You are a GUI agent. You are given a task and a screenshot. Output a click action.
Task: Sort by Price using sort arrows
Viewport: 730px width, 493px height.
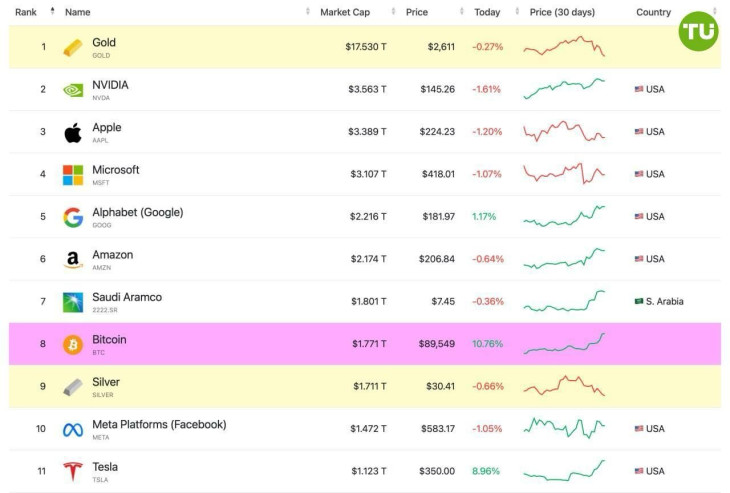click(462, 11)
